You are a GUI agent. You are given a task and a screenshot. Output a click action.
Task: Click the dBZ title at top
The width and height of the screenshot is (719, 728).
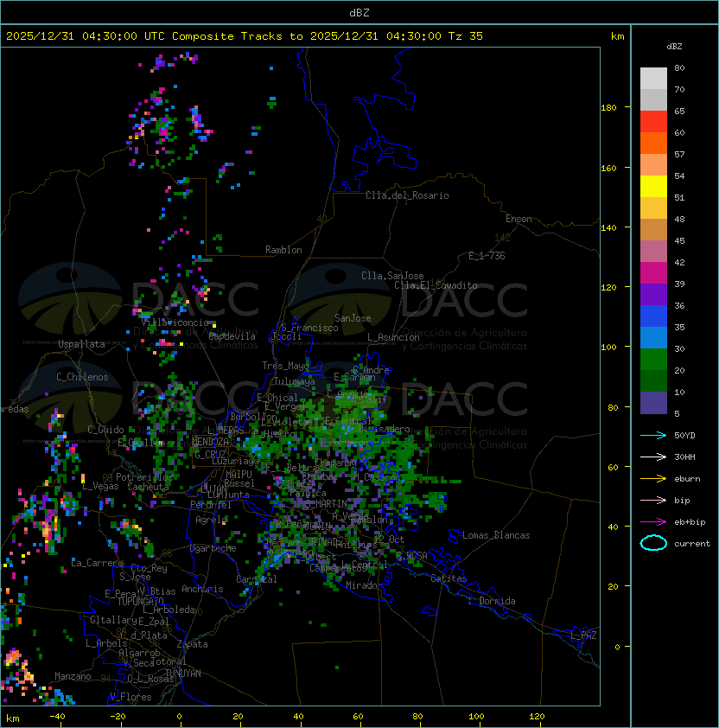pos(359,12)
